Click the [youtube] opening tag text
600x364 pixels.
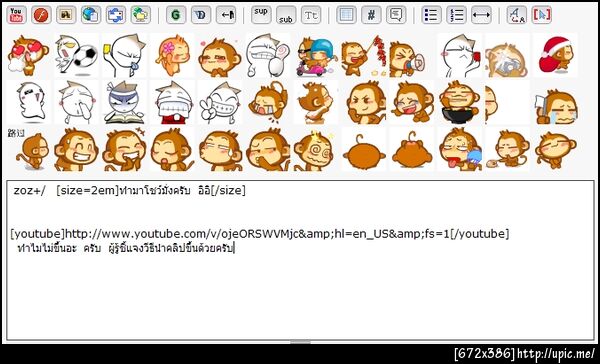[x=38, y=233]
